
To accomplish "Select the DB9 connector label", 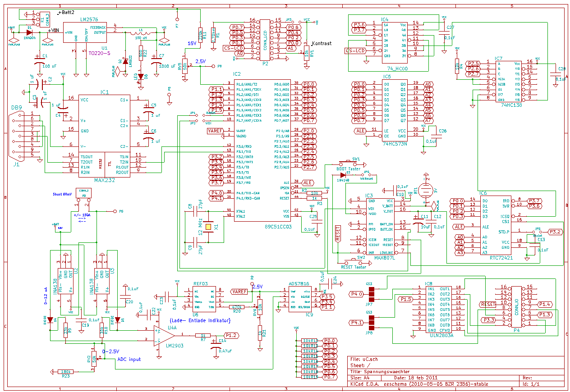I will [17, 107].
